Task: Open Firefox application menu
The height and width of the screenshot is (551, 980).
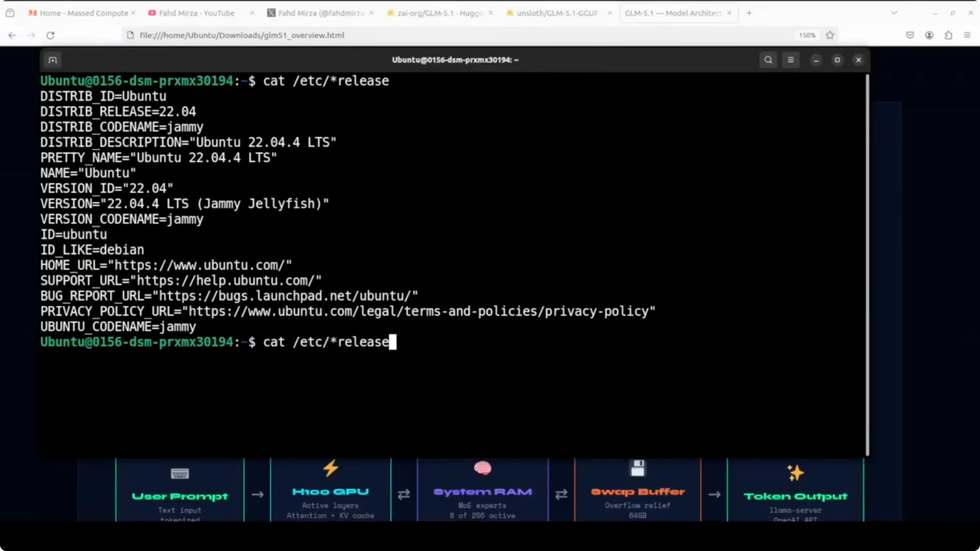Action: click(967, 35)
